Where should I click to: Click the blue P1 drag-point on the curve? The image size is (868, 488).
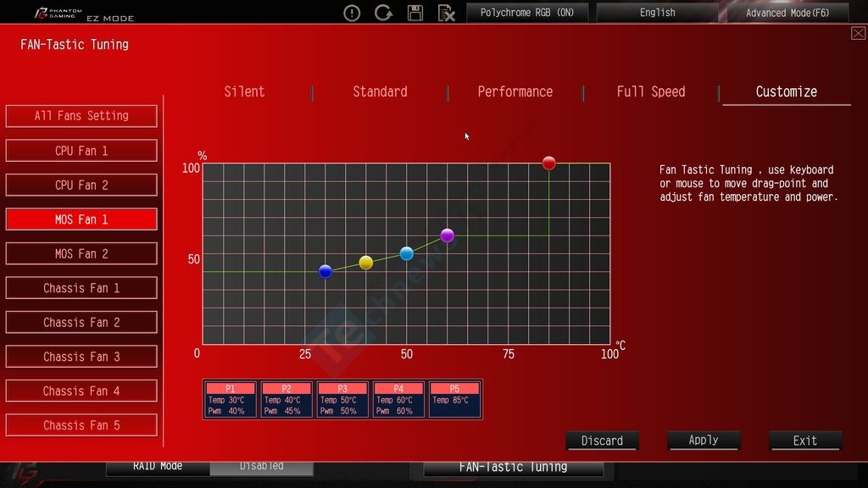click(x=325, y=271)
